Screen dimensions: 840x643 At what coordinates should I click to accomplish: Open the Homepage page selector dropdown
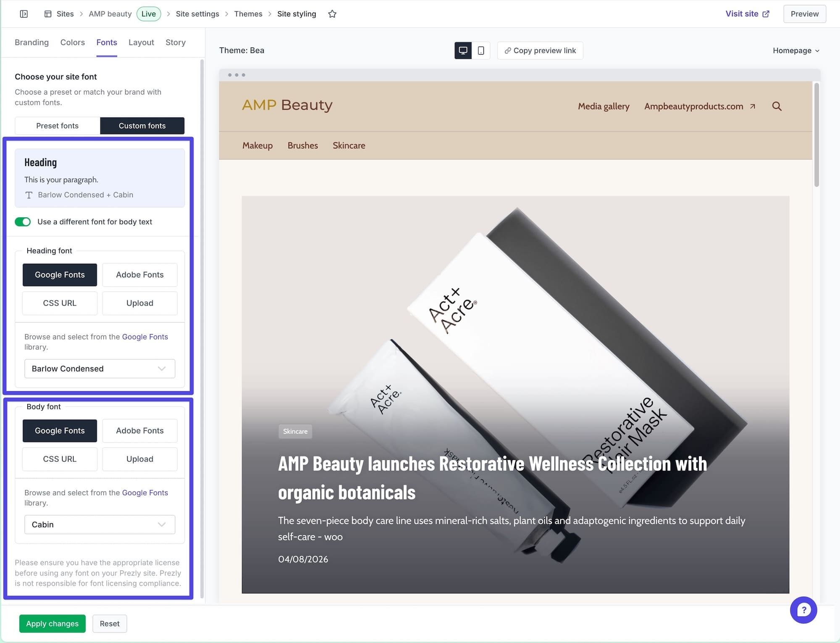[x=796, y=50]
